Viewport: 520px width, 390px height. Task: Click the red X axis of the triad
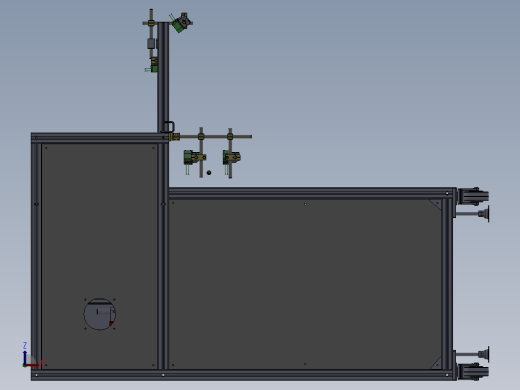coord(33,365)
